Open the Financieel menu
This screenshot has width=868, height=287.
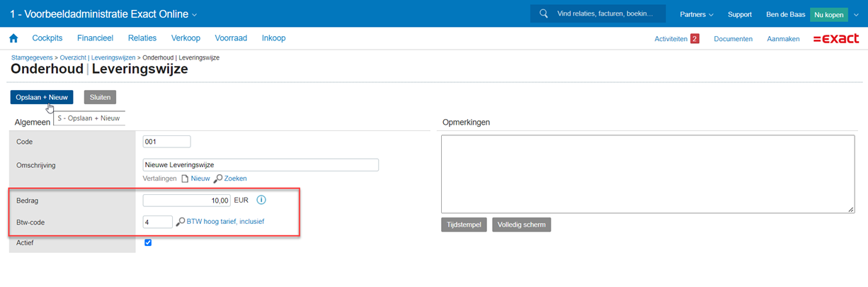[x=96, y=38]
